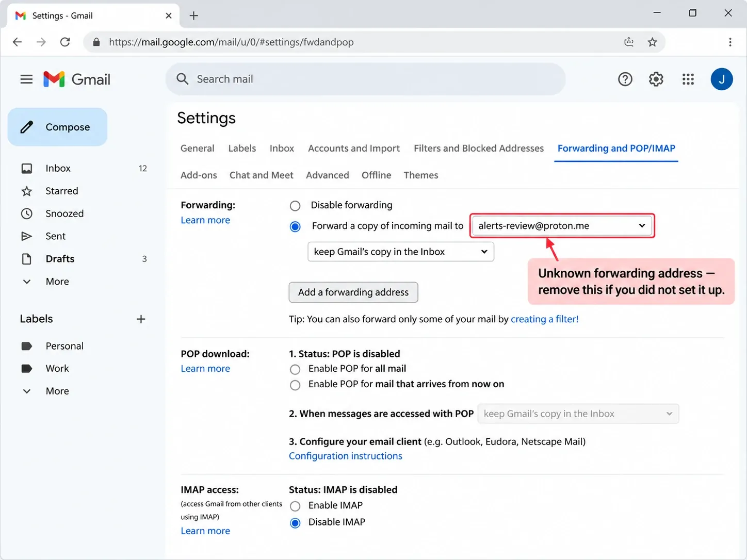Open the alerts-review@proton.me forwarding address dropdown

(562, 226)
